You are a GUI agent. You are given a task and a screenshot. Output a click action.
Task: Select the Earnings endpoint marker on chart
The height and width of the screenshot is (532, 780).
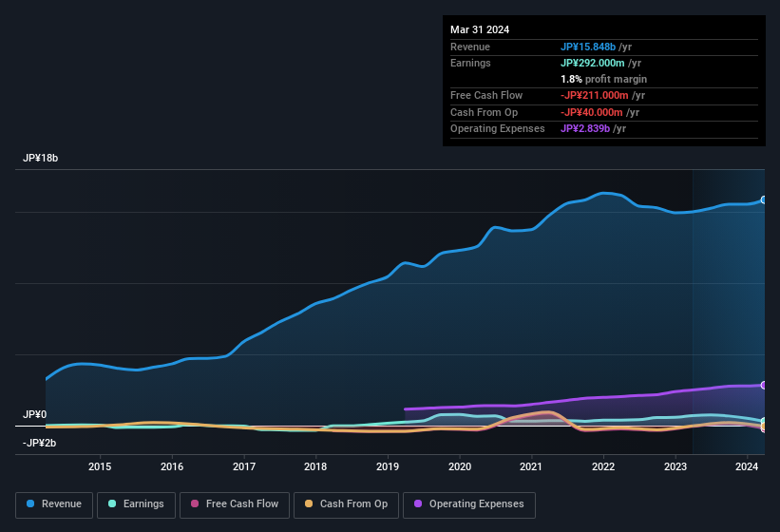764,422
